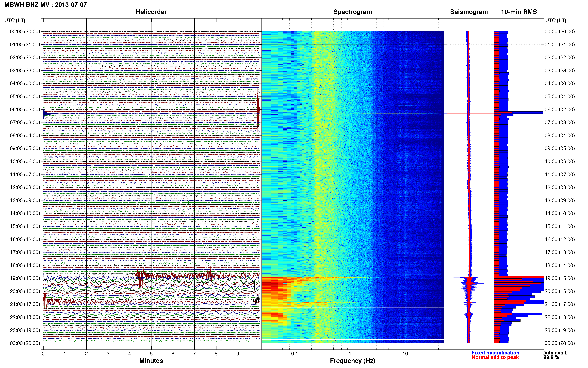Click the dark red event burst near 06:00 in Helicorder
Viewport: 588px width, 368px height.
click(258, 110)
